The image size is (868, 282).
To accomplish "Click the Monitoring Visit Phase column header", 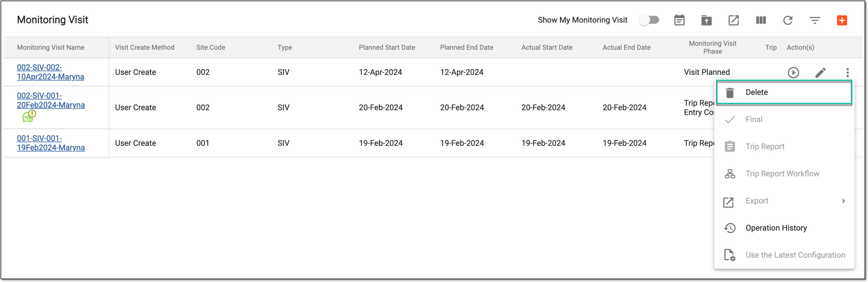I will (713, 47).
